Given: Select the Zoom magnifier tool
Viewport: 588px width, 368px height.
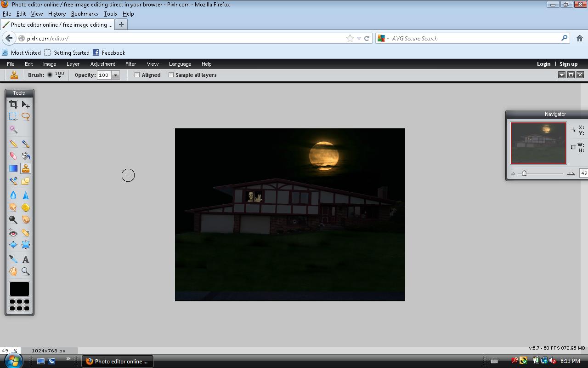Looking at the screenshot, I should [26, 272].
